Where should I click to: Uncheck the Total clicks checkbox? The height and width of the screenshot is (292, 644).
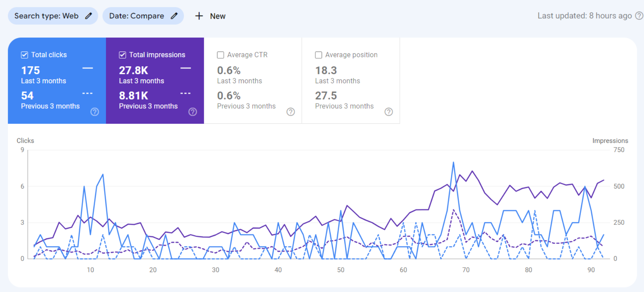[24, 55]
